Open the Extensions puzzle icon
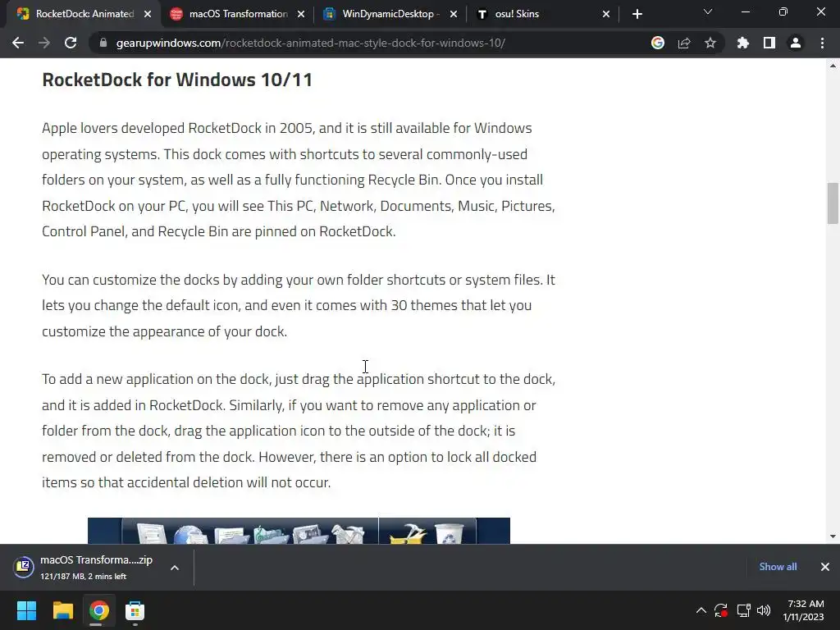Image resolution: width=840 pixels, height=630 pixels. click(x=743, y=43)
